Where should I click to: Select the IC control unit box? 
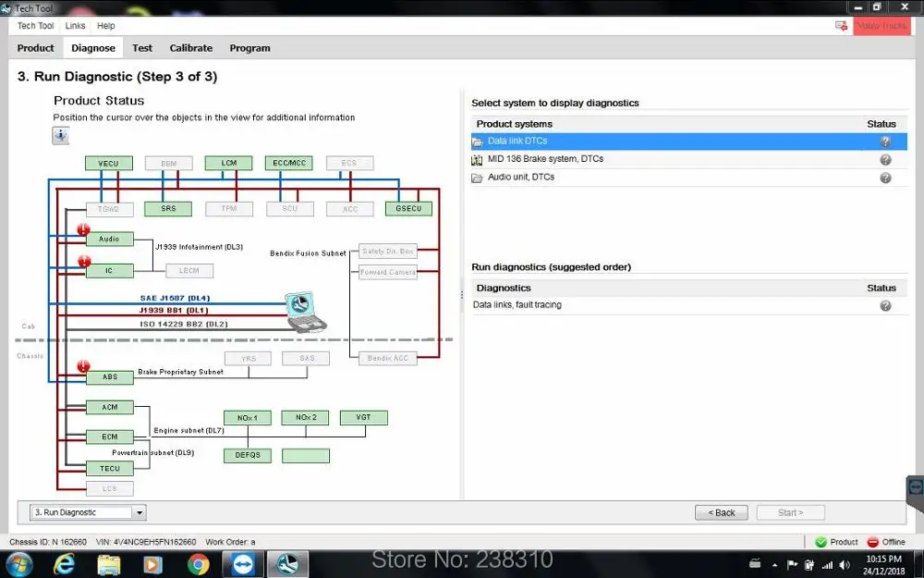coord(110,271)
